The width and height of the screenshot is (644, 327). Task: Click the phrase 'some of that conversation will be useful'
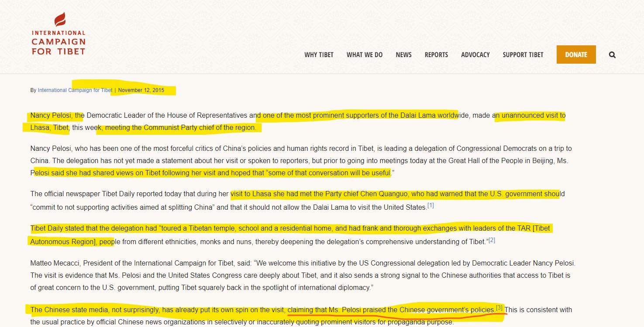point(329,173)
